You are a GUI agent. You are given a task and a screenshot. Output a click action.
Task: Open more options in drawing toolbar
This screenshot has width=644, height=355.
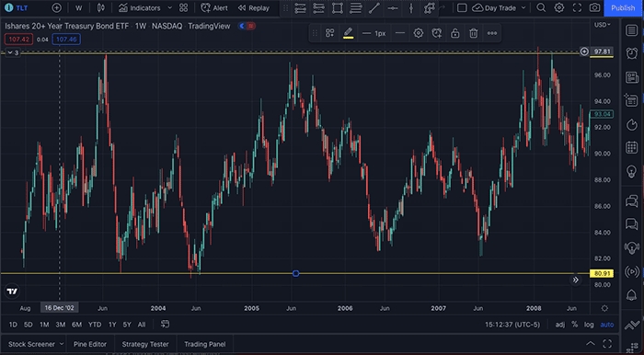pos(492,33)
